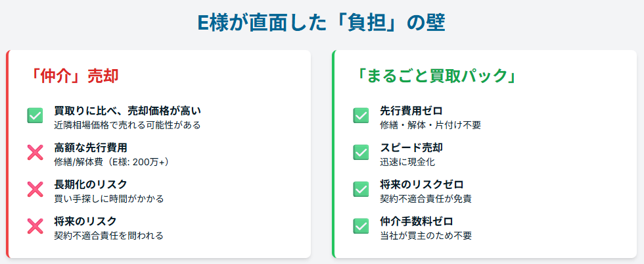
Task: Click the red X next to 高額な先行費用
Action: pyautogui.click(x=35, y=153)
